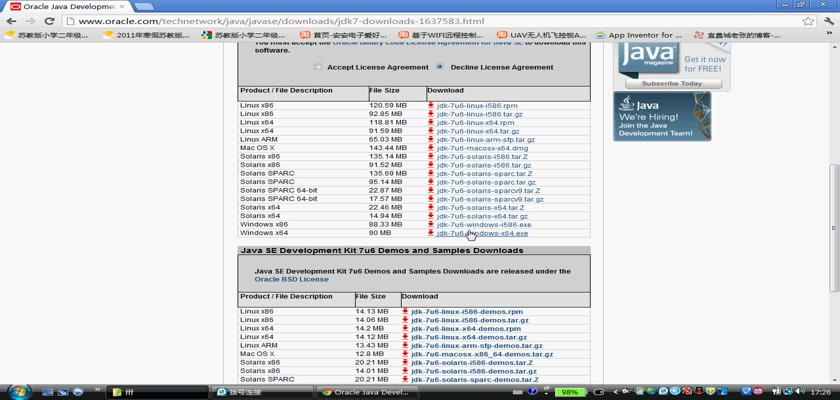The image size is (840, 400).
Task: Click the scrollbar down arrow
Action: tap(834, 380)
